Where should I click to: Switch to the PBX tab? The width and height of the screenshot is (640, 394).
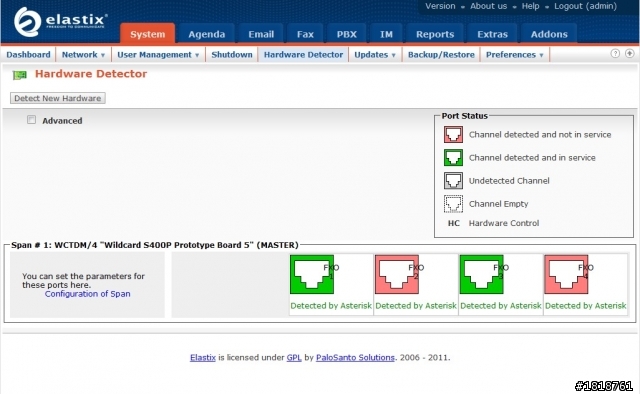coord(347,34)
